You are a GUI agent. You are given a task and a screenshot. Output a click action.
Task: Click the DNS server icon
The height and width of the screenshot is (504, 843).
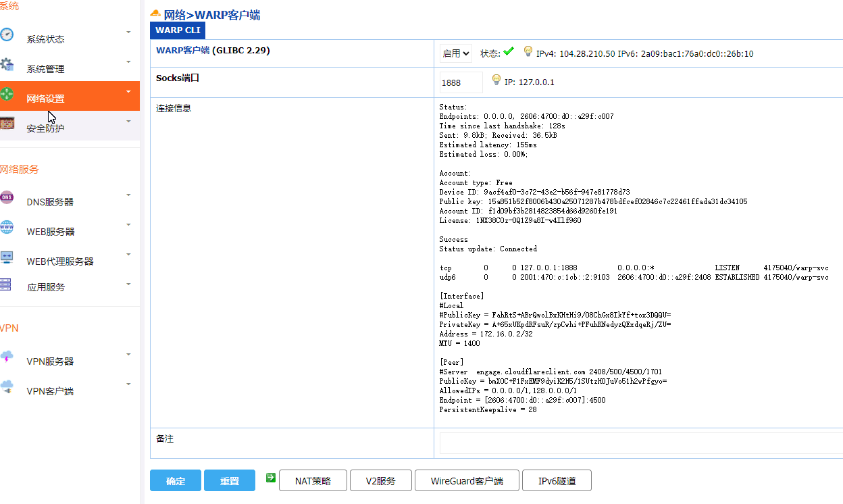(6, 197)
